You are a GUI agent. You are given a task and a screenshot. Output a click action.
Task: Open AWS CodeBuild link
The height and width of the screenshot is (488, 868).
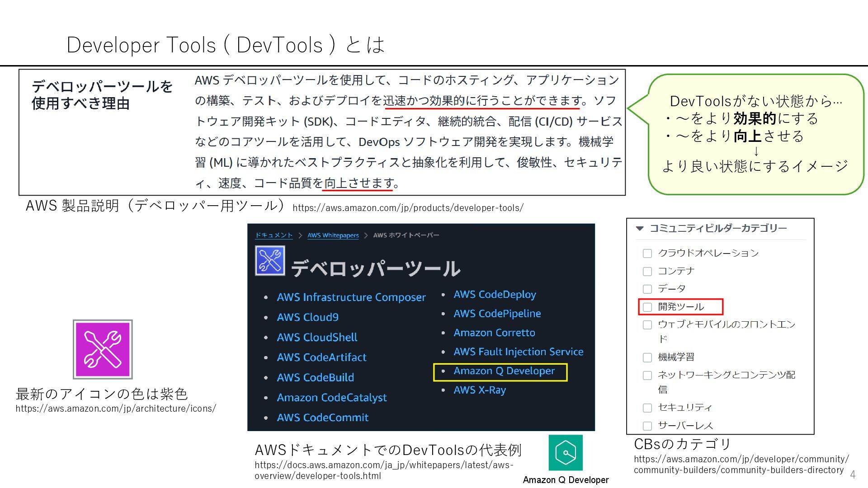pos(316,377)
